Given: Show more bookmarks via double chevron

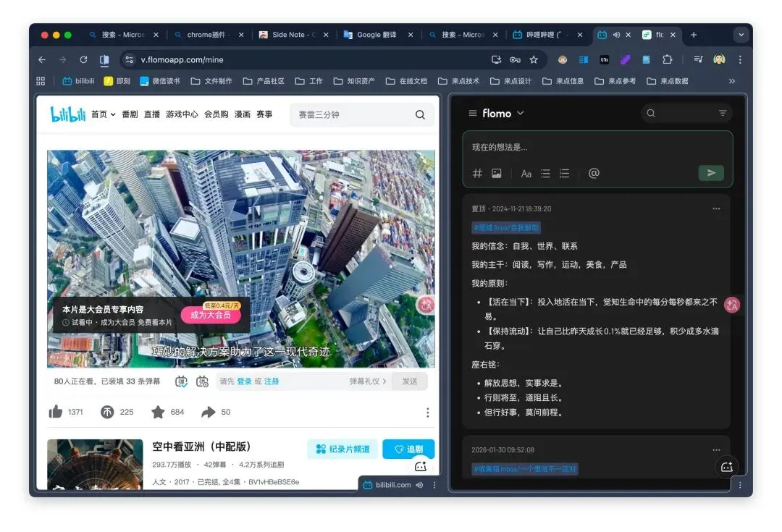Looking at the screenshot, I should click(x=731, y=81).
